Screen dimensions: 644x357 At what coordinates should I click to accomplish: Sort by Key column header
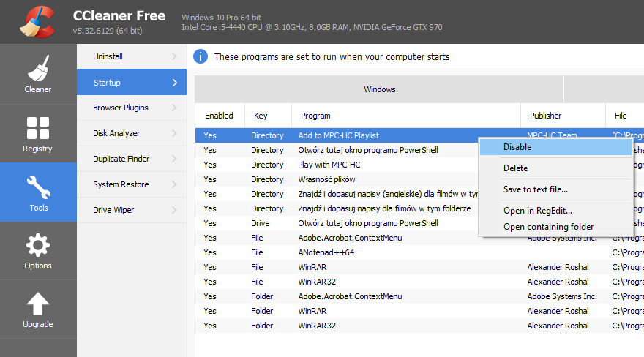(268, 116)
